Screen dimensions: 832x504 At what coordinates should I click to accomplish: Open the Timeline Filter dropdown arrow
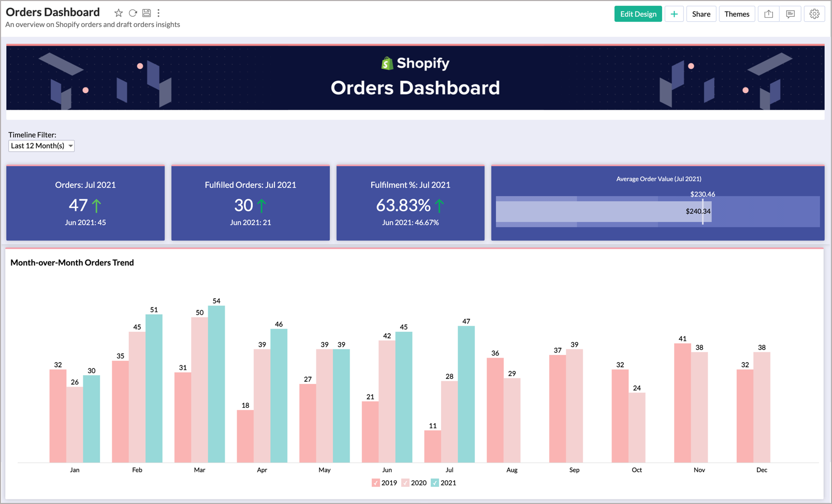[69, 145]
